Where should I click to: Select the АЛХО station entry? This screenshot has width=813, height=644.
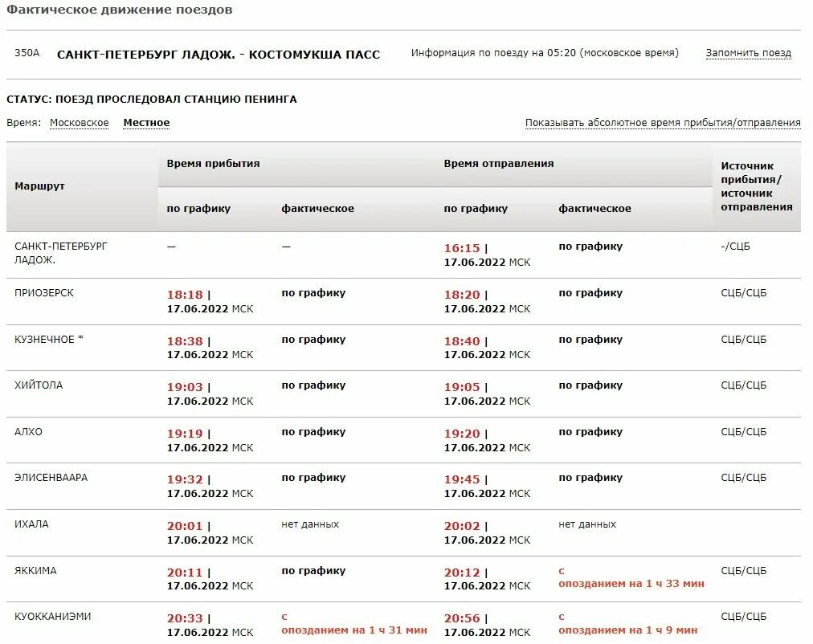click(28, 431)
